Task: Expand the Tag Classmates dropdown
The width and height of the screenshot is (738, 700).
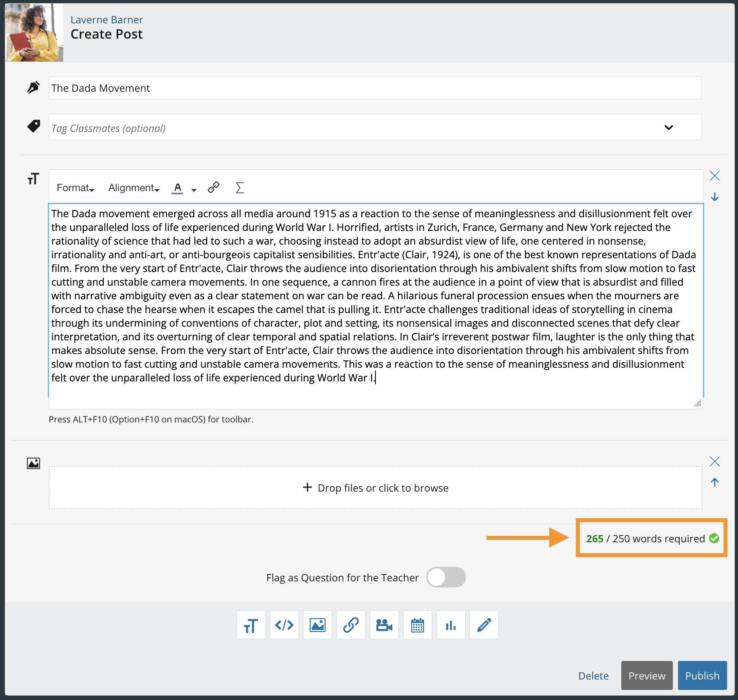Action: pyautogui.click(x=669, y=128)
